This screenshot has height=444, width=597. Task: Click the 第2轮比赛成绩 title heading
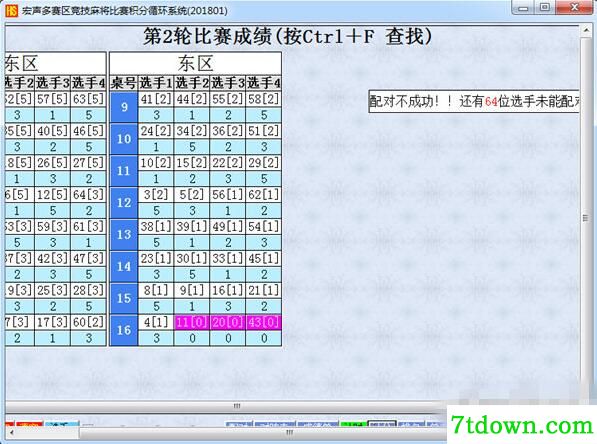coord(287,37)
